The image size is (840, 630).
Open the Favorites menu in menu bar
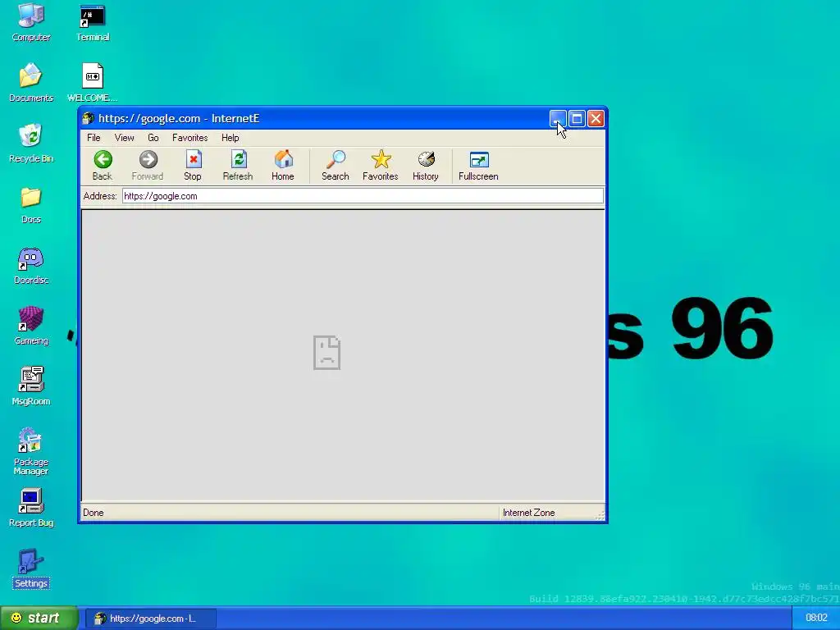190,138
